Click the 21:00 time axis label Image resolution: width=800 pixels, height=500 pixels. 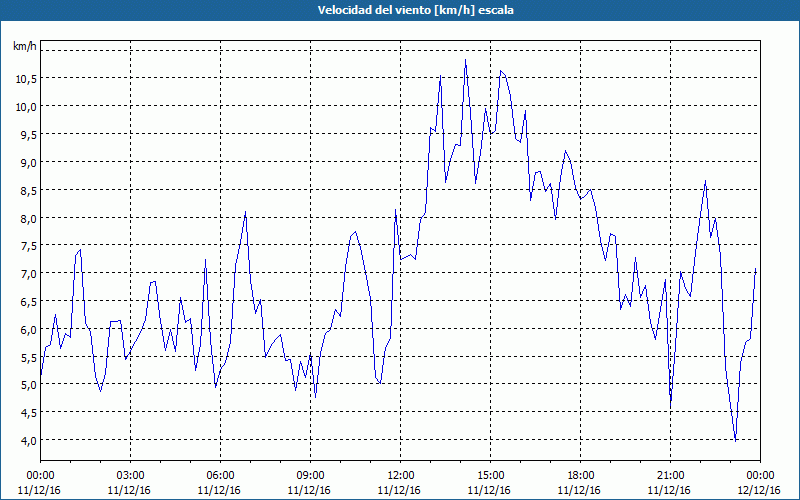coord(670,476)
